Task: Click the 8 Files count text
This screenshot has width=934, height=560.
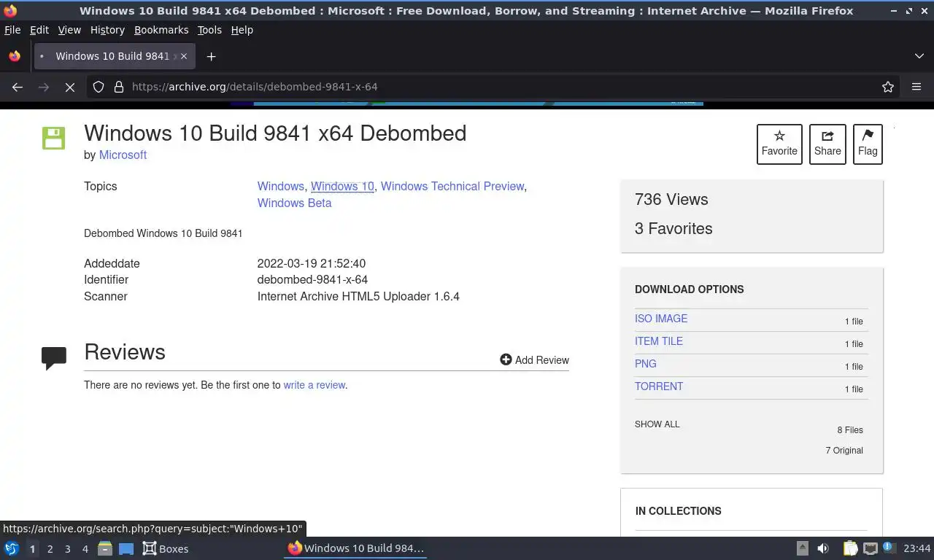Action: tap(850, 430)
